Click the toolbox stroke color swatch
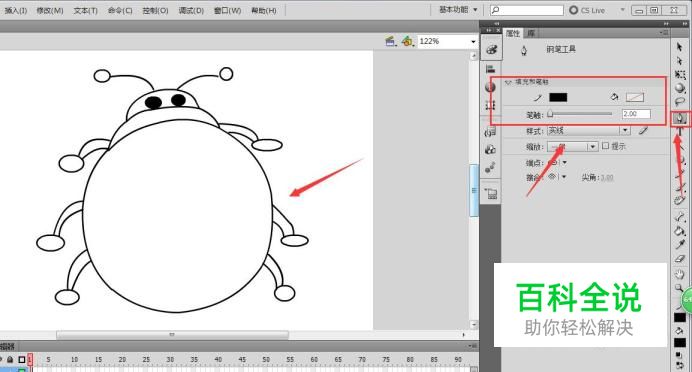692x372 pixels. coord(680,317)
